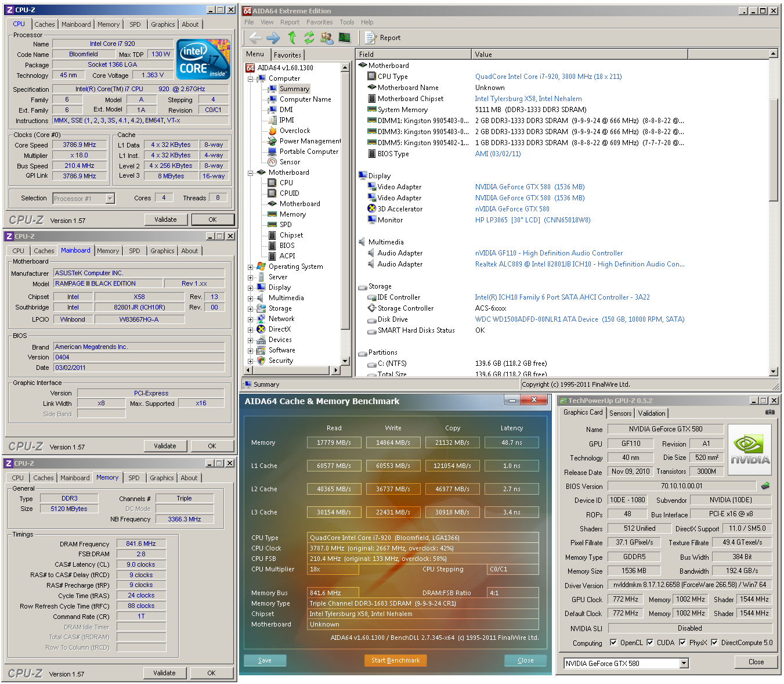Image resolution: width=784 pixels, height=684 pixels.
Task: Open the Caches tab in top CPU-Z window
Action: (x=44, y=24)
